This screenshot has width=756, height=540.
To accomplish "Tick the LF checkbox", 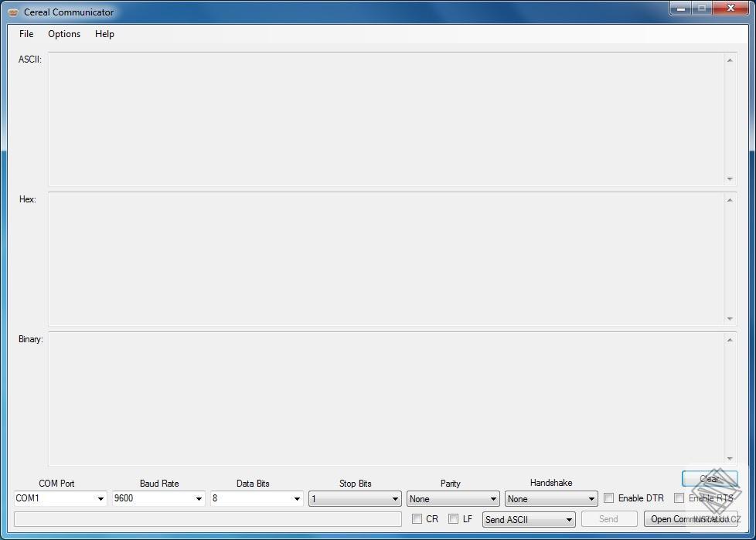I will coord(453,519).
